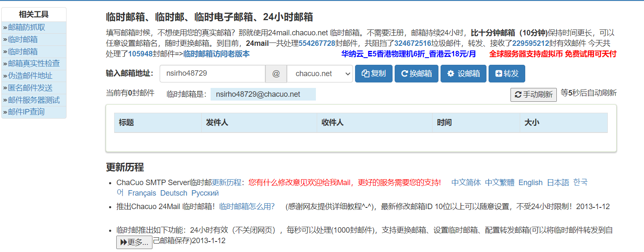Screen dimensions: 644x252
Task: Open 伪造邮件地址 sidebar link
Action: (x=30, y=76)
